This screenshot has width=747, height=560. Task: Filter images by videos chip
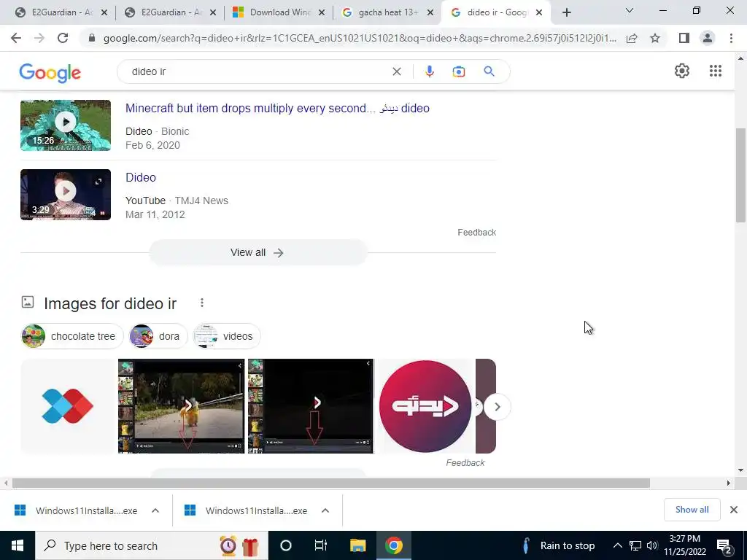pos(227,336)
